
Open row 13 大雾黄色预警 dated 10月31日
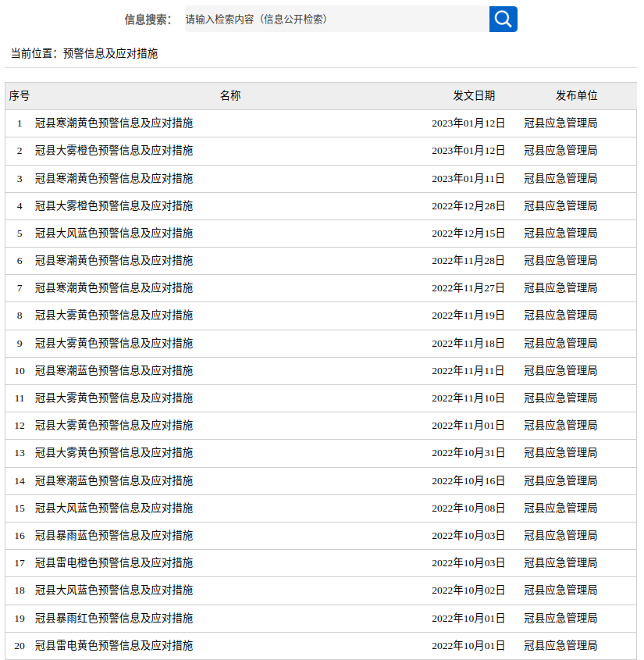click(114, 453)
